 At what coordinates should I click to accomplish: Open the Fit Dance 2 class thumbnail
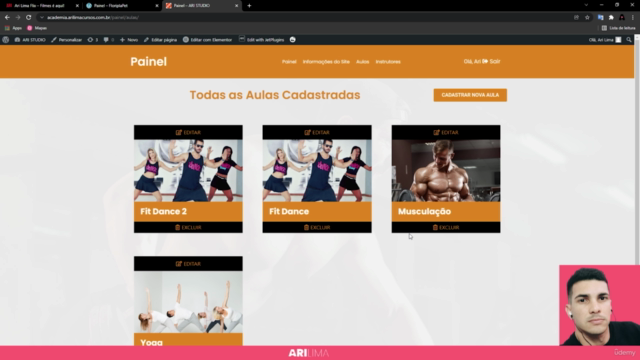(x=188, y=171)
